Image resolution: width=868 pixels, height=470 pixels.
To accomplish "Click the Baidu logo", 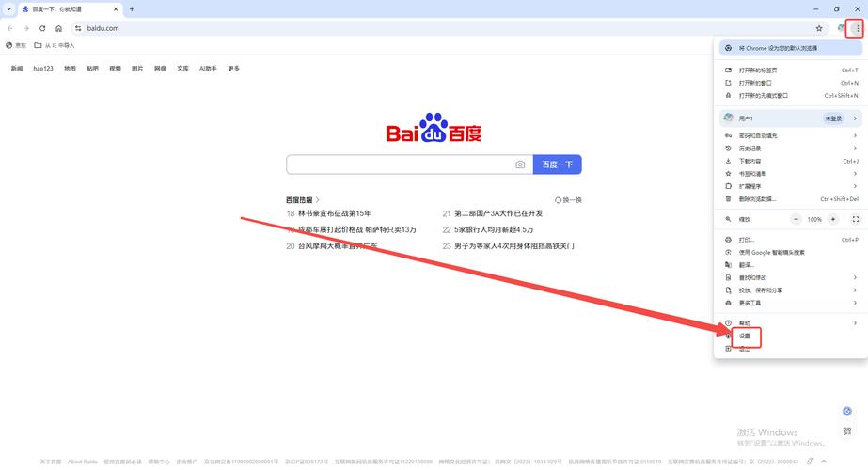I will click(434, 129).
